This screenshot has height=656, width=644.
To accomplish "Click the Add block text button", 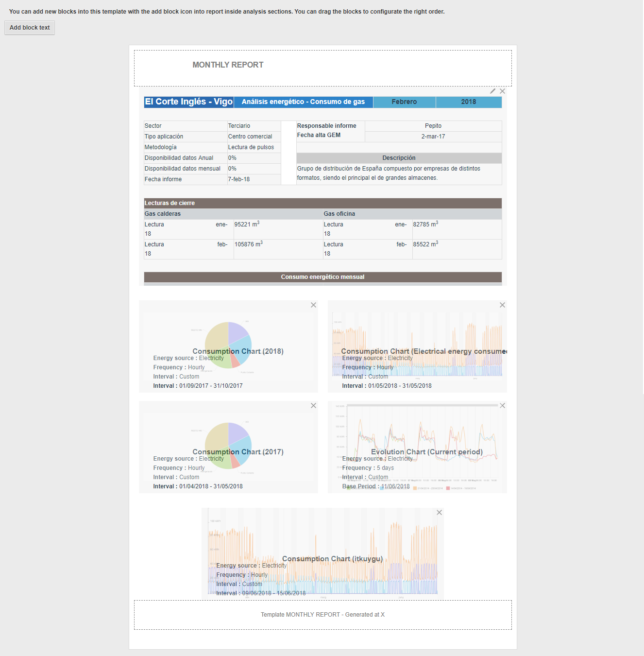I will click(30, 28).
